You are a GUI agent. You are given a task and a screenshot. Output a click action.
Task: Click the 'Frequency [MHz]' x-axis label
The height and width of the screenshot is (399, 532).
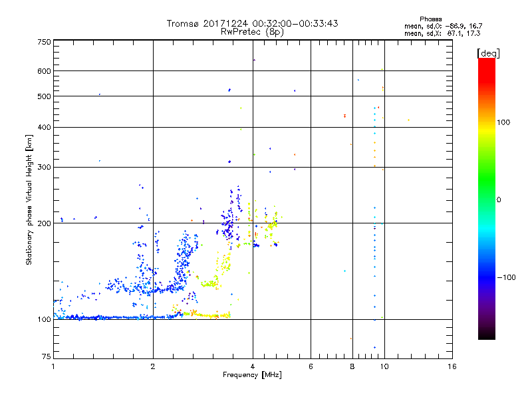point(252,376)
